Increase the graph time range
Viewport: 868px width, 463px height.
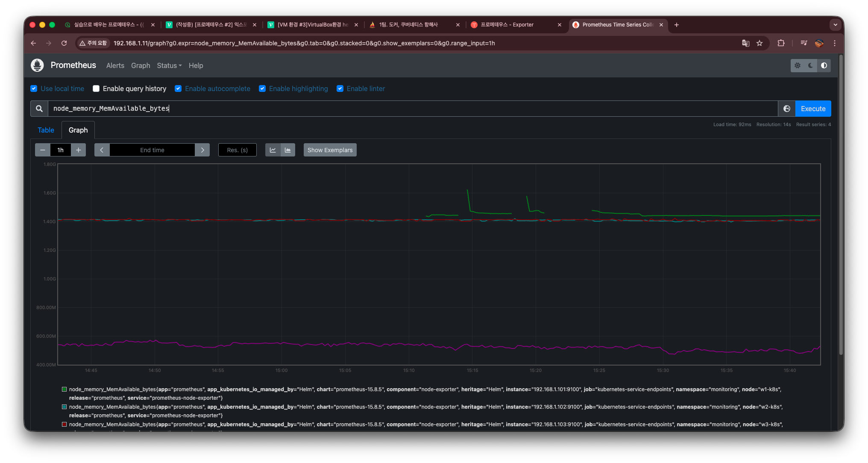coord(79,150)
